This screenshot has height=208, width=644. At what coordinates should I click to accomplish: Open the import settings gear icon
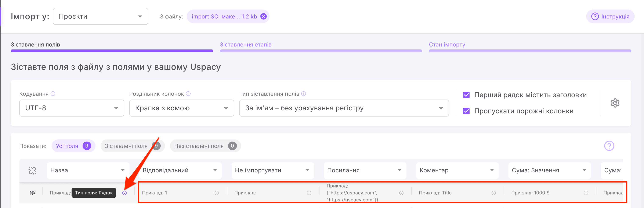pos(615,103)
